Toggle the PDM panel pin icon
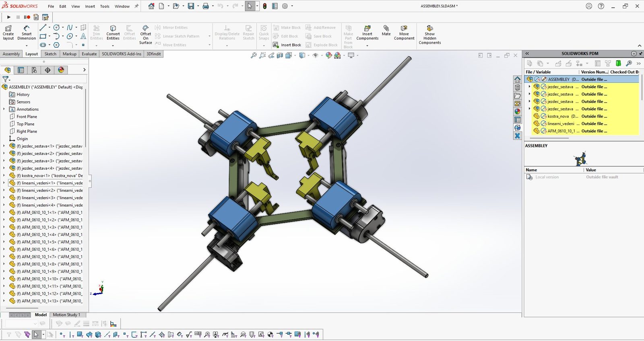644x341 pixels. tap(640, 53)
